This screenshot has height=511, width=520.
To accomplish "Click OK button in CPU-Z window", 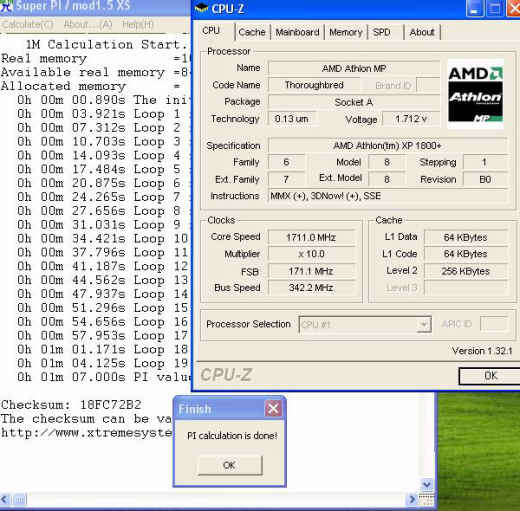I will coord(490,376).
